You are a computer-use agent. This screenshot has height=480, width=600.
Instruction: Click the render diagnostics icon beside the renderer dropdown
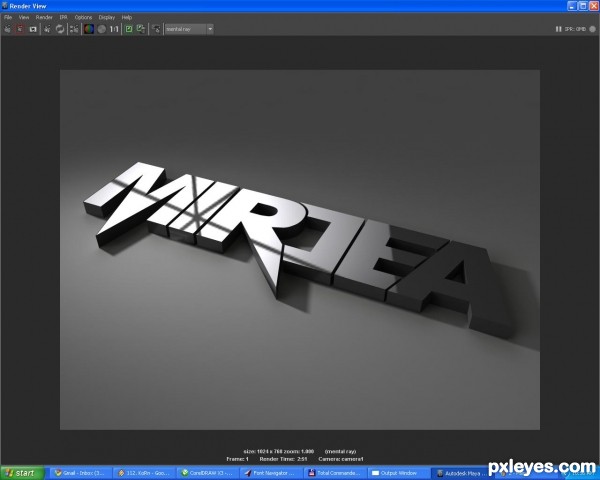click(156, 29)
